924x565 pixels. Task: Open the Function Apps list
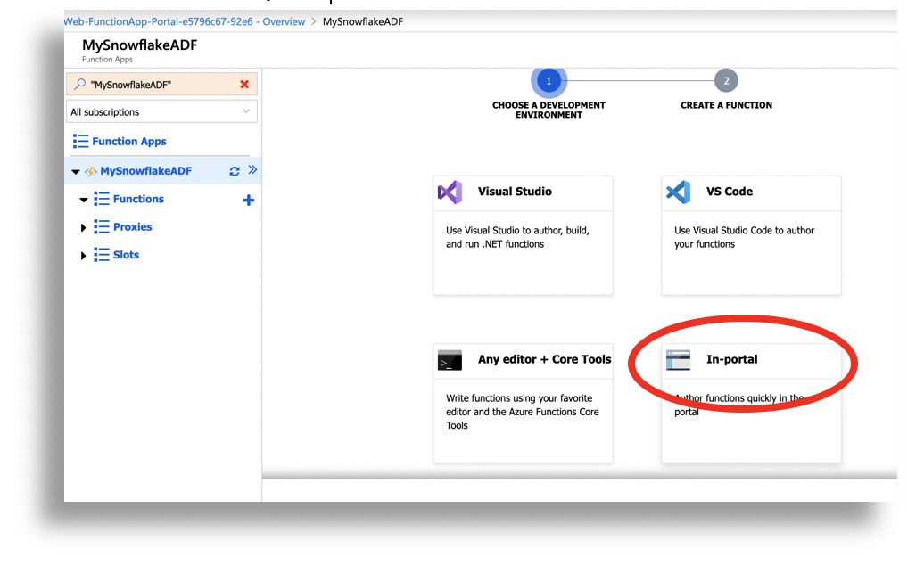coord(129,141)
